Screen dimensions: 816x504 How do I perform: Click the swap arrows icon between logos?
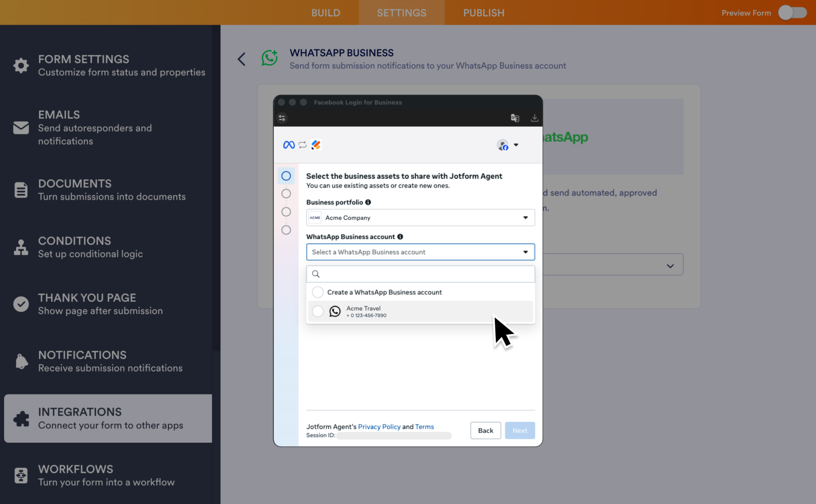click(302, 145)
